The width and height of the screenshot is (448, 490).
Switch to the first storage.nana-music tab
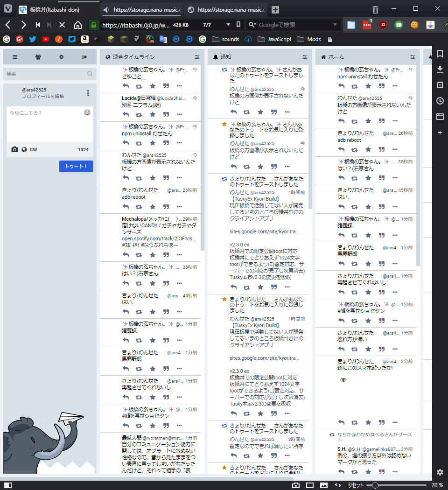point(142,9)
